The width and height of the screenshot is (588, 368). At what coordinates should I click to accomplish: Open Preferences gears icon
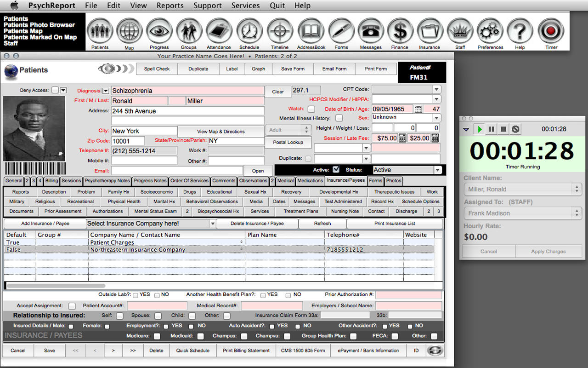point(490,31)
